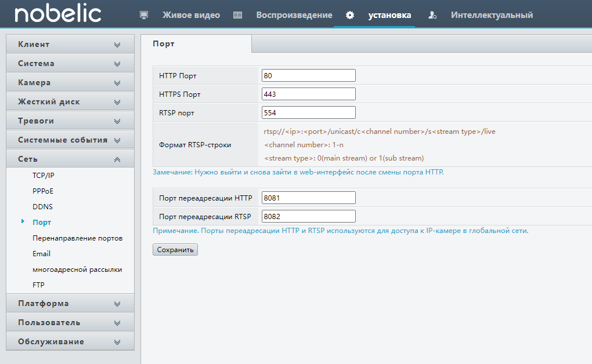Click the '<channel number>: 1-n' text
This screenshot has height=364, width=592.
point(304,145)
